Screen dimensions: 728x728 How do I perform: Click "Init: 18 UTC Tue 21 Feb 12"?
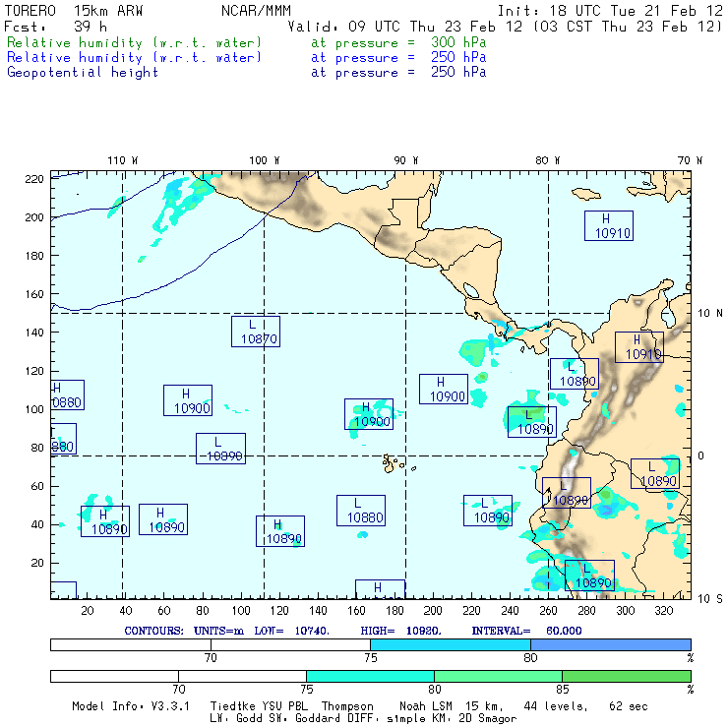tap(610, 11)
